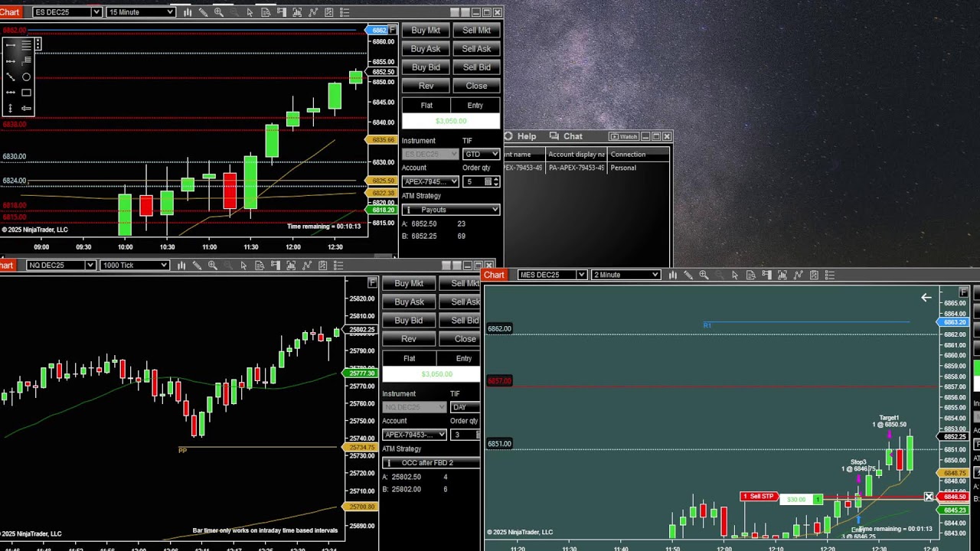Select PA-APEX-79453 account display name cell

(x=577, y=168)
